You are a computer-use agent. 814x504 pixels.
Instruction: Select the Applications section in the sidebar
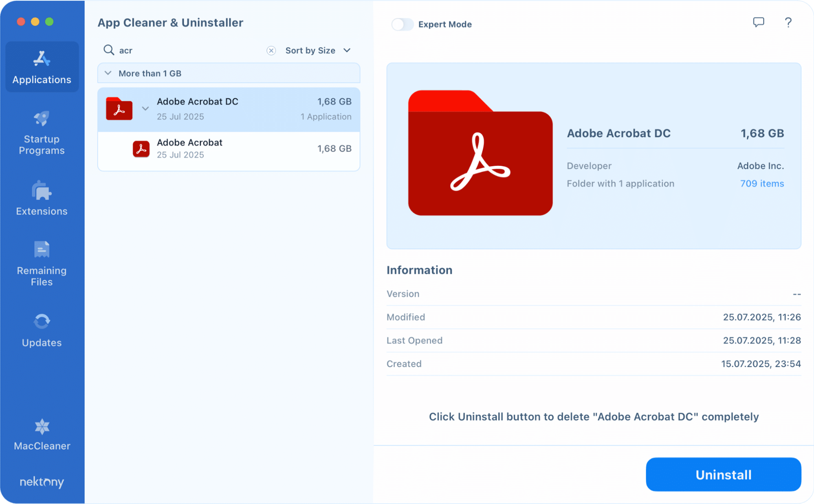(41, 66)
